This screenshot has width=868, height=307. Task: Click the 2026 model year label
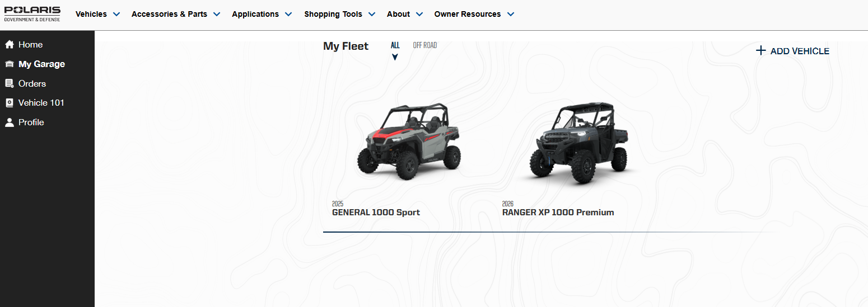(508, 204)
